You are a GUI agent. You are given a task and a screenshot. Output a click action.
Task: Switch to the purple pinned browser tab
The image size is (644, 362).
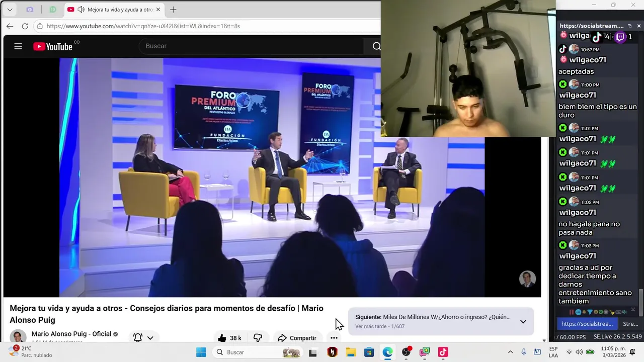click(x=30, y=10)
